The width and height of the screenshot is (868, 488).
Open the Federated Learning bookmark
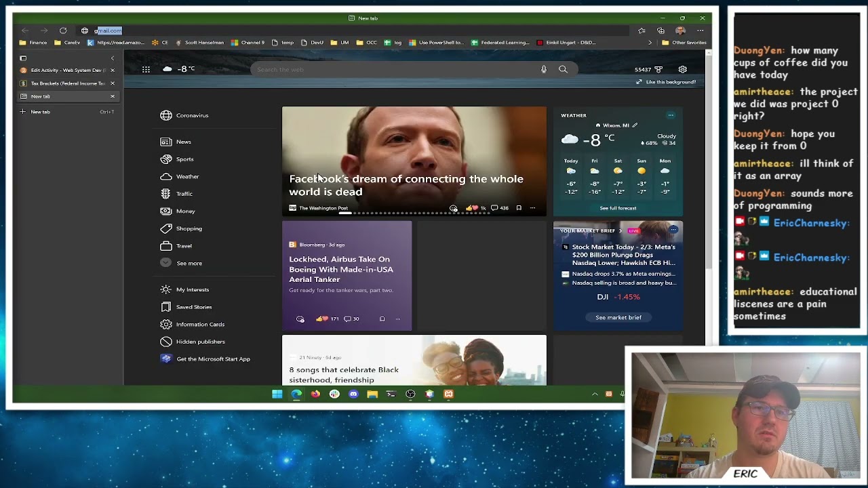click(x=500, y=43)
